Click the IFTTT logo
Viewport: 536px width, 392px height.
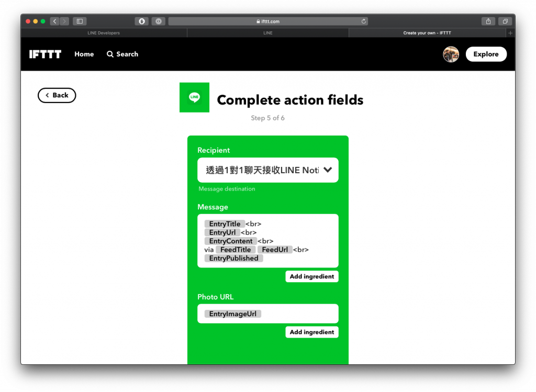pyautogui.click(x=45, y=54)
